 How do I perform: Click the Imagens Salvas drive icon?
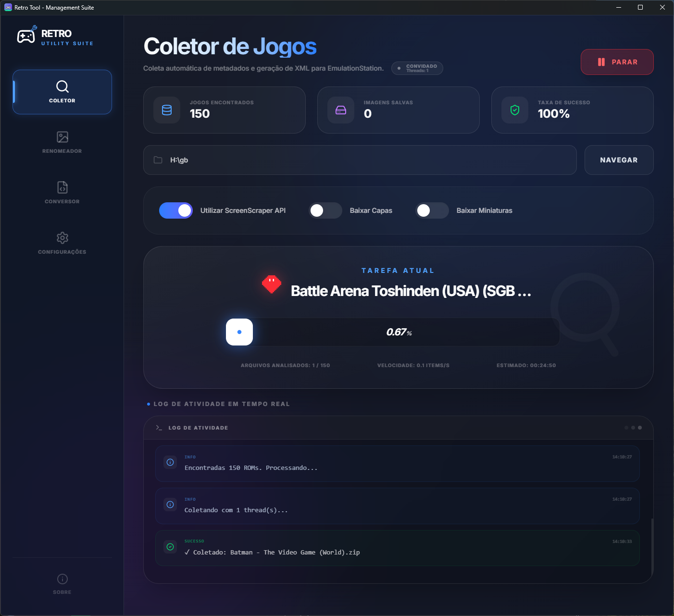(x=340, y=110)
